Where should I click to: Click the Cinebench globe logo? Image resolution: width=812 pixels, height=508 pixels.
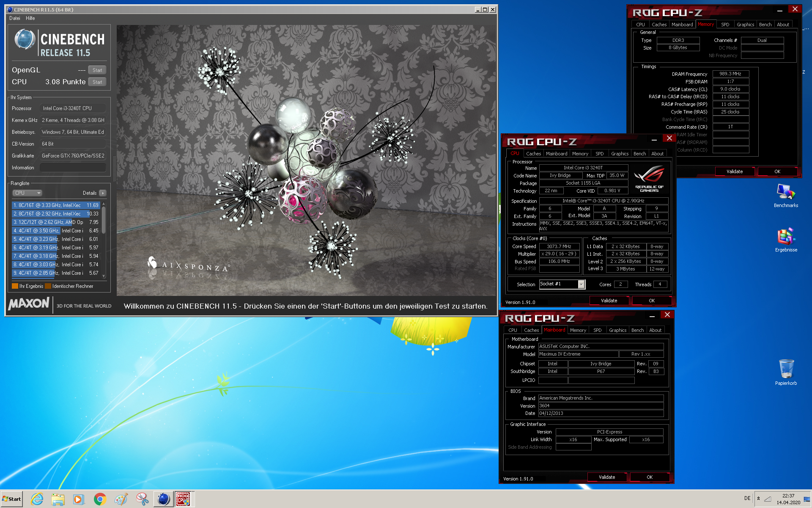pos(25,40)
